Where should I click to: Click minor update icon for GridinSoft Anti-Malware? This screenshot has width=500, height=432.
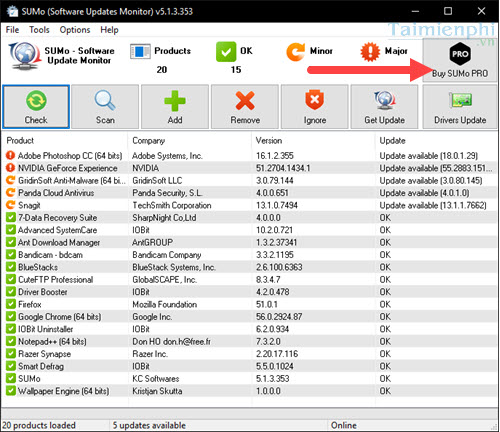click(x=11, y=180)
